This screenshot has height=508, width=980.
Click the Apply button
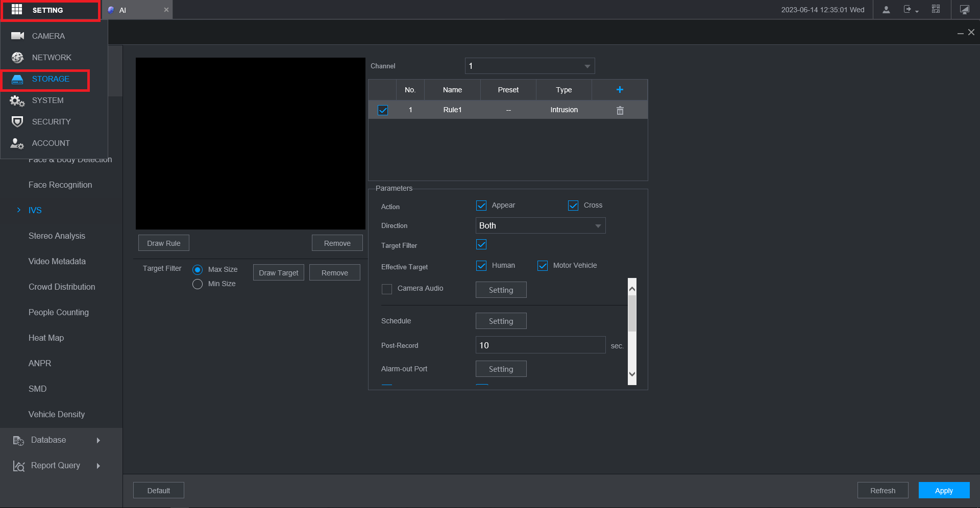[943, 491]
